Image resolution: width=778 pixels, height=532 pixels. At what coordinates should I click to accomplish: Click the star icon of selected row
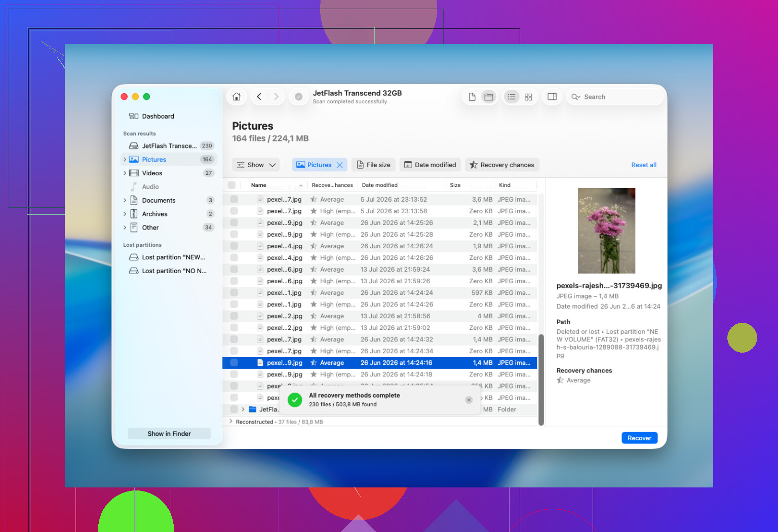click(x=314, y=363)
